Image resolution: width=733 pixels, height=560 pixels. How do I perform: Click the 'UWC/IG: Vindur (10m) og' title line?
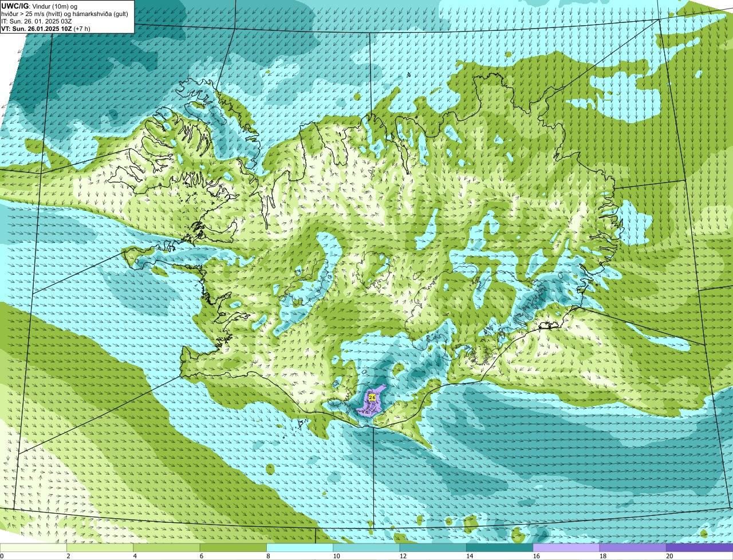[40, 6]
